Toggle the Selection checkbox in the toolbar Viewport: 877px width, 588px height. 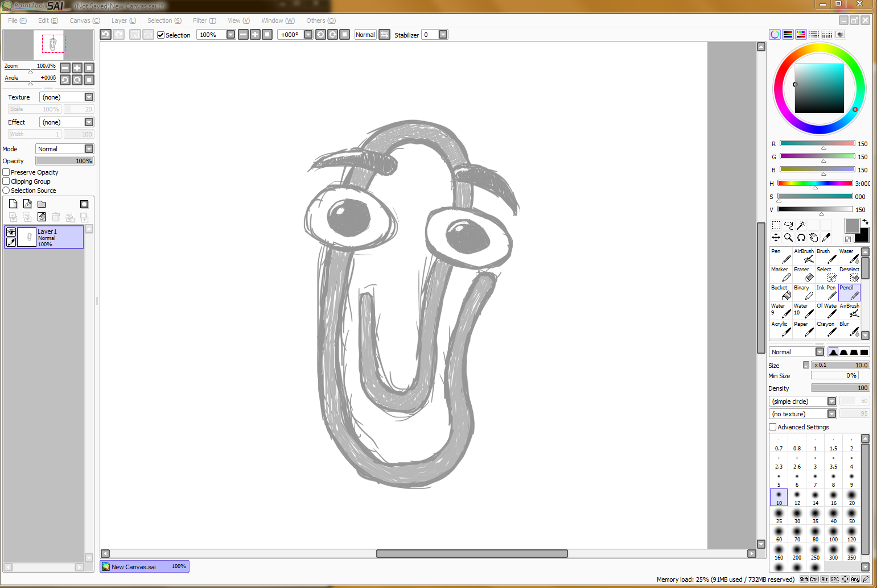click(x=161, y=35)
